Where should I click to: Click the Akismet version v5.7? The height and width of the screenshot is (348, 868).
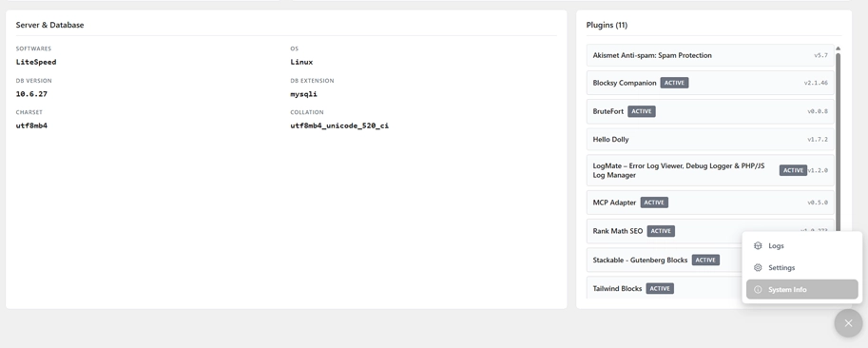820,55
